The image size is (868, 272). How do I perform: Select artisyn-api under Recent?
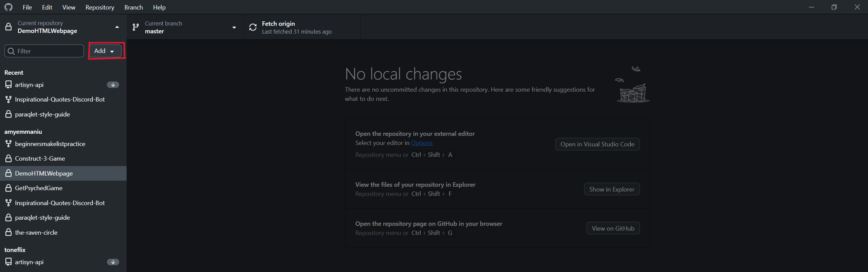click(63, 85)
